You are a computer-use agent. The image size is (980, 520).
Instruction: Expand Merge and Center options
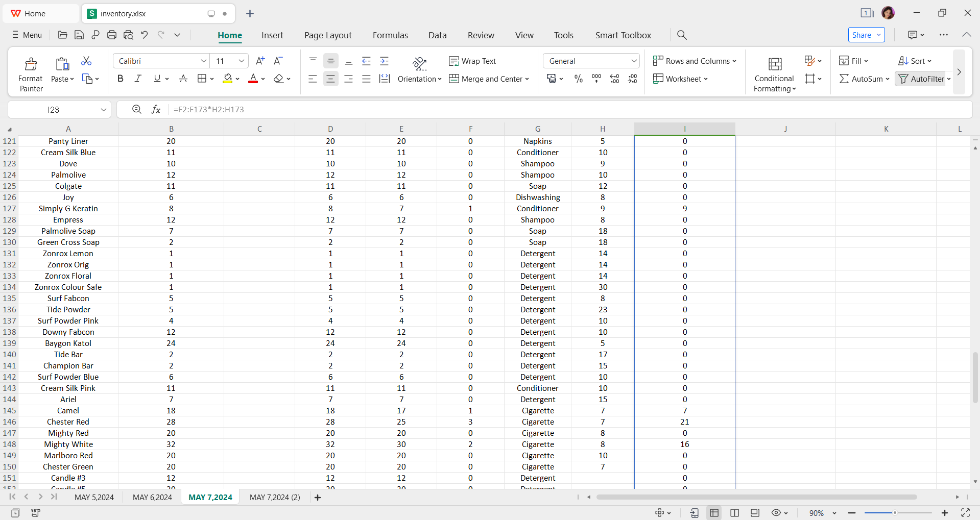coord(527,79)
